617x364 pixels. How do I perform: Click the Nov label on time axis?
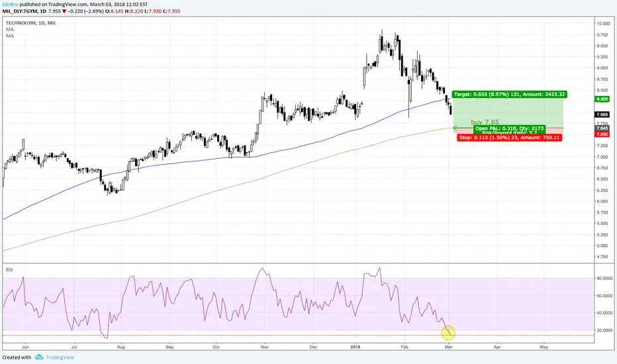click(264, 347)
